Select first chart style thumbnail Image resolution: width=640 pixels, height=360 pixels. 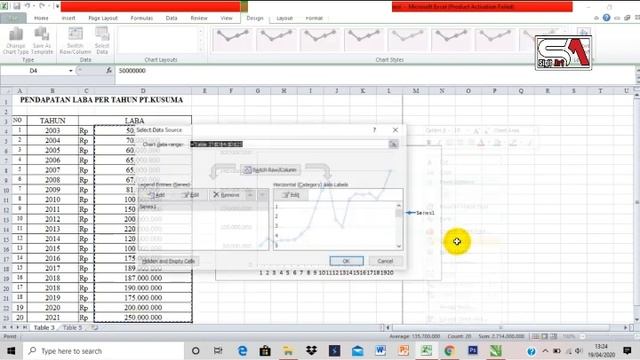(x=232, y=39)
